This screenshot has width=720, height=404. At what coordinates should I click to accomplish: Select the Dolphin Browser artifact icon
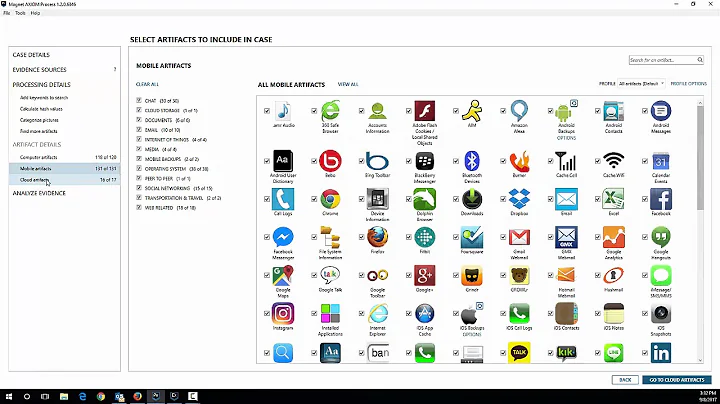(425, 199)
